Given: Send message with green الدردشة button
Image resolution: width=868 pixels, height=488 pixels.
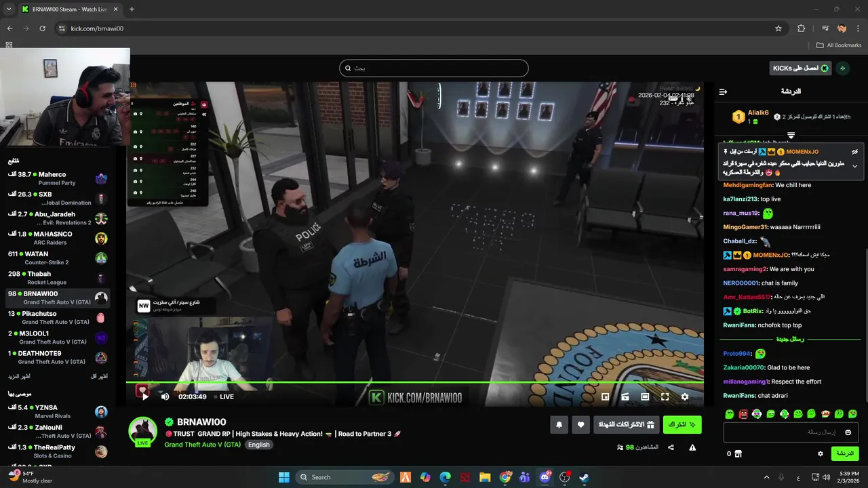Looking at the screenshot, I should 844,453.
